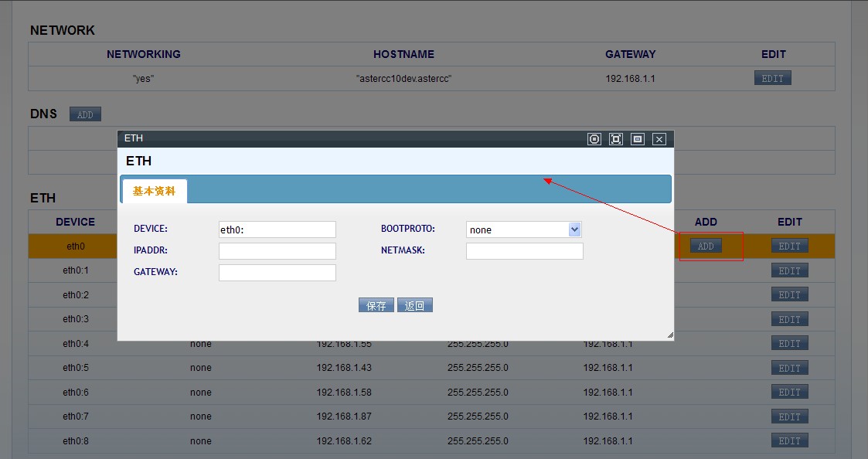Image resolution: width=868 pixels, height=459 pixels.
Task: Select the 基本资料 tab
Action: pos(154,191)
